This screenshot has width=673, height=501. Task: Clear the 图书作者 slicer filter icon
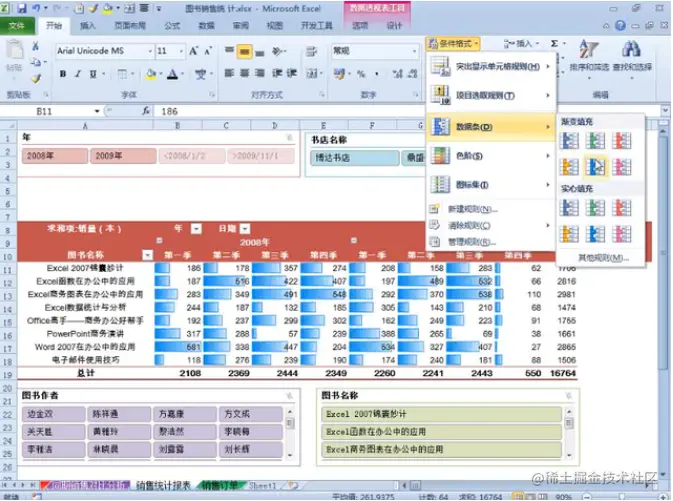coord(290,396)
